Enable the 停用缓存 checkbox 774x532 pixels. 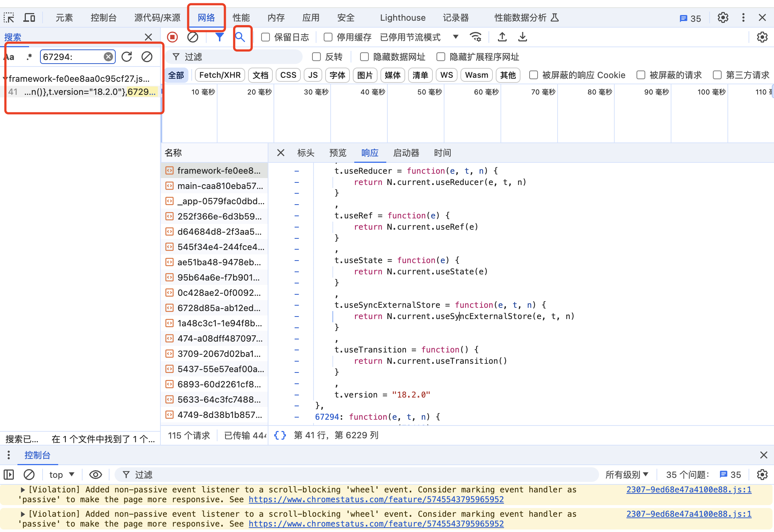pyautogui.click(x=328, y=37)
